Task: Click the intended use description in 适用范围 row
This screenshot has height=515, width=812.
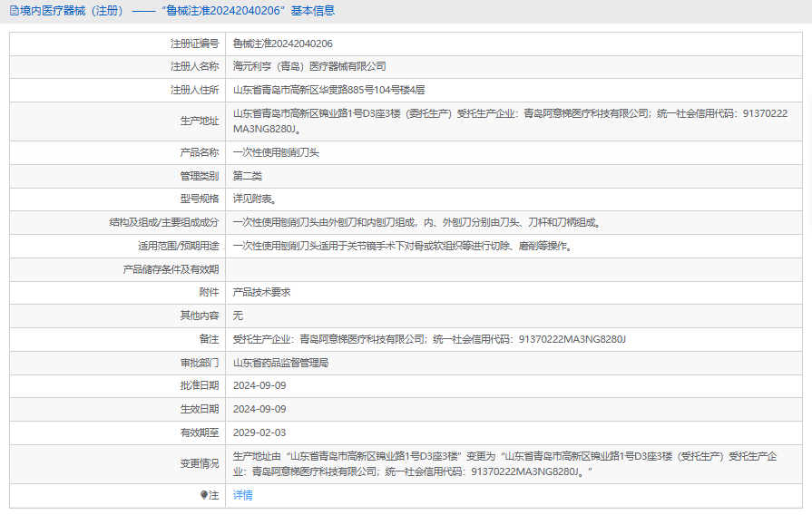Action: [x=402, y=246]
